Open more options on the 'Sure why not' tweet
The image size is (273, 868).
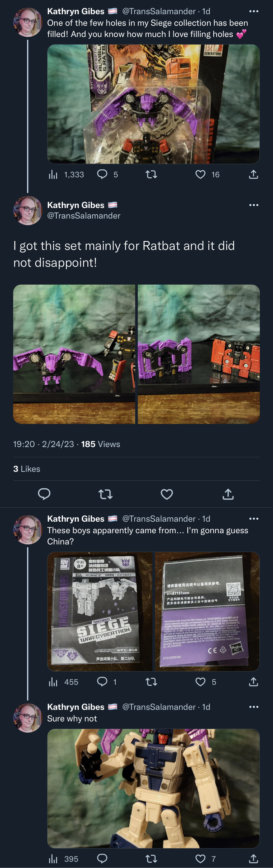[254, 707]
